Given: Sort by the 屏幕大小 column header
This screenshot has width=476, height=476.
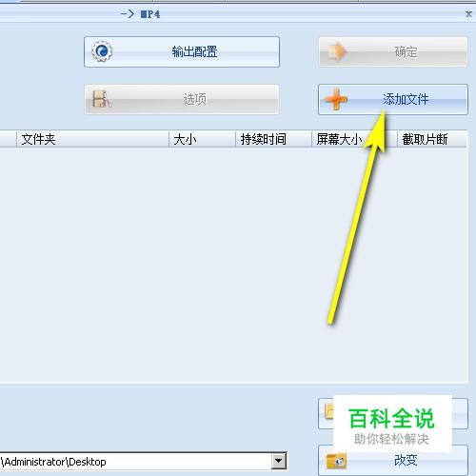Looking at the screenshot, I should [x=354, y=139].
